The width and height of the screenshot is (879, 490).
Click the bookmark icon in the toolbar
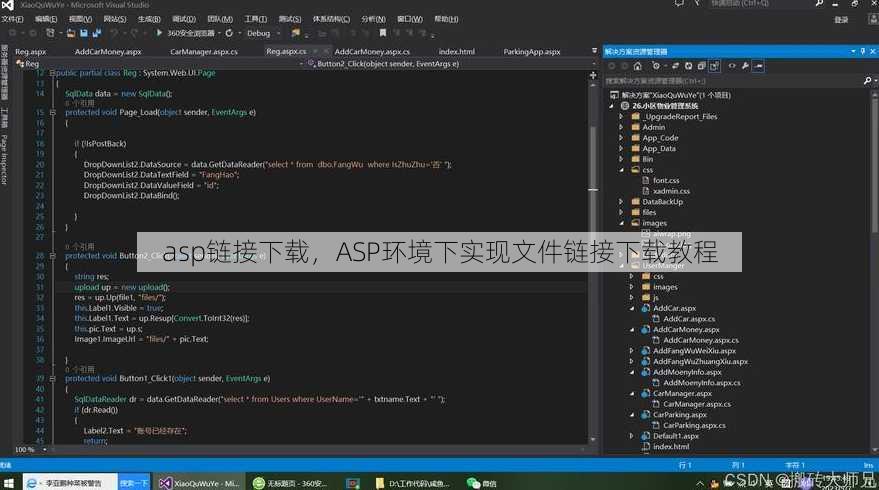(383, 33)
